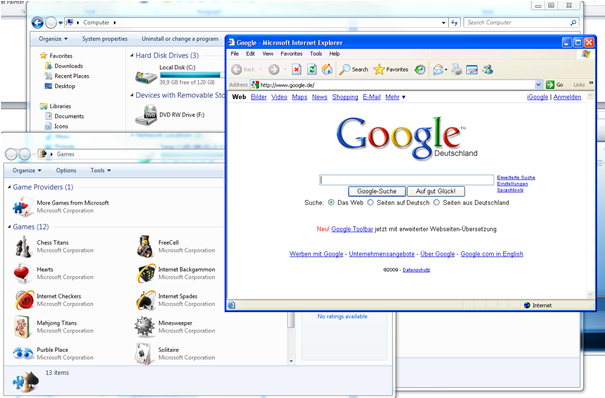Select Seiten aus Deutschland radio button
Viewport: 605px width, 398px height.
(x=436, y=202)
